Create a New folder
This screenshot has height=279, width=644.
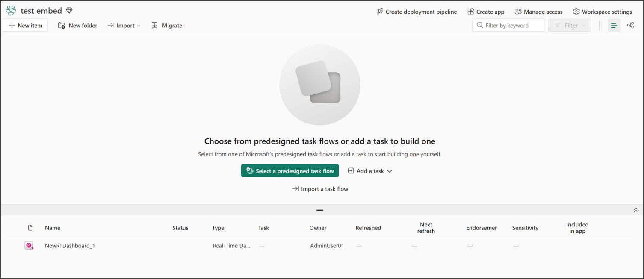77,25
